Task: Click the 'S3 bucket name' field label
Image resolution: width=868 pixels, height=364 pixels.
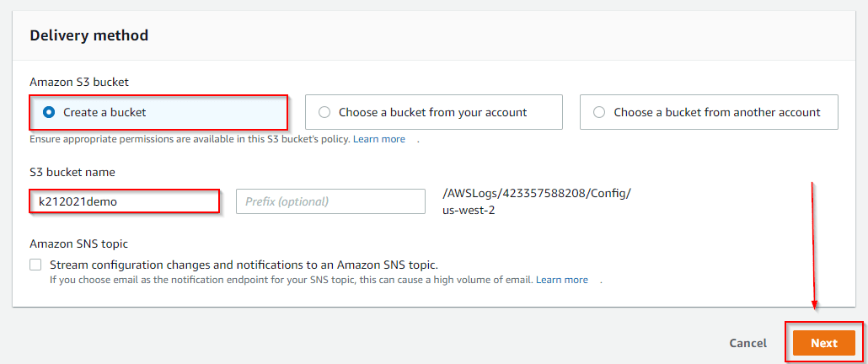Action: coord(72,172)
